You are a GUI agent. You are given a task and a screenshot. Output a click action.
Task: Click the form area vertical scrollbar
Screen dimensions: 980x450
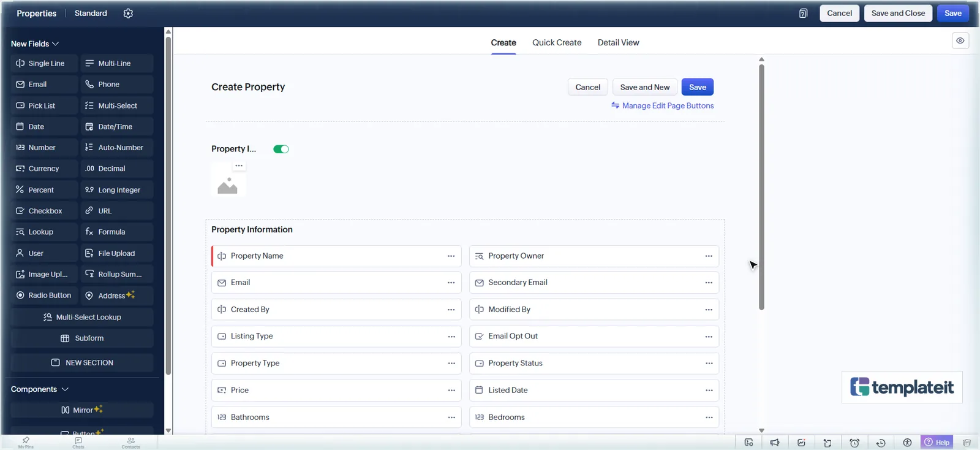pyautogui.click(x=761, y=187)
